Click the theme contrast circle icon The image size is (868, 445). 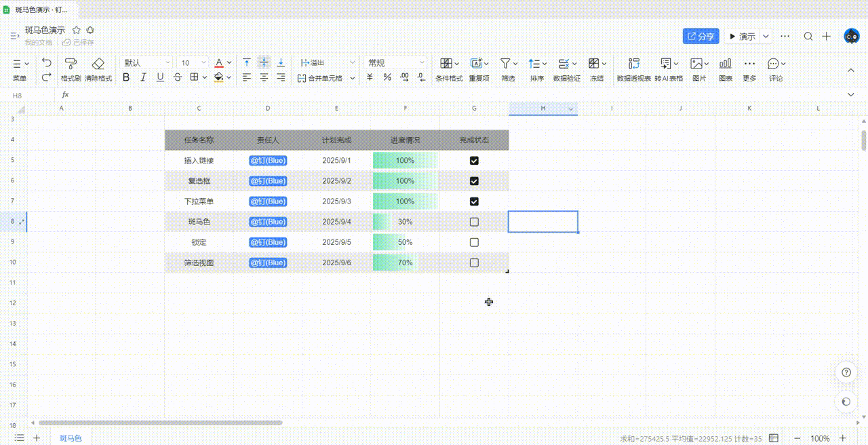pyautogui.click(x=846, y=402)
